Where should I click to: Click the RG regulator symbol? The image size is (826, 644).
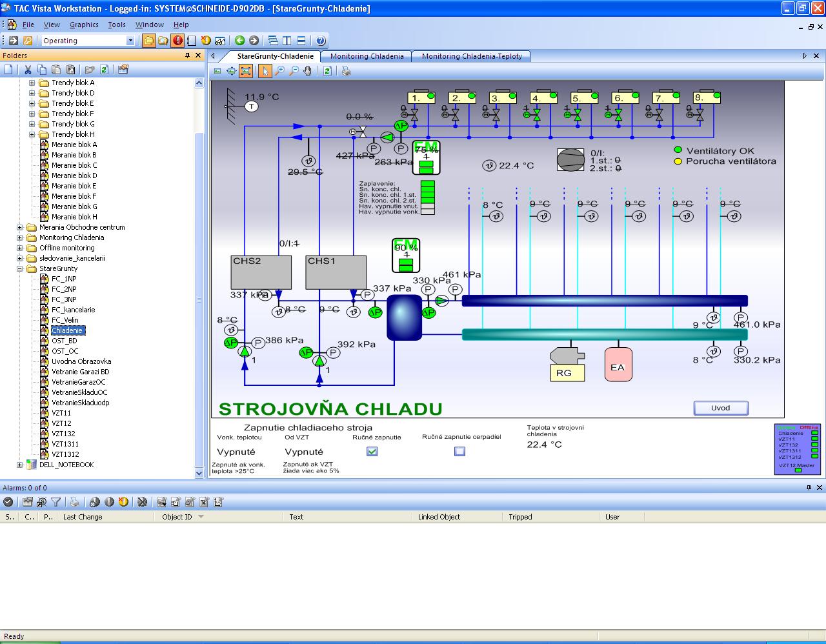click(x=567, y=365)
